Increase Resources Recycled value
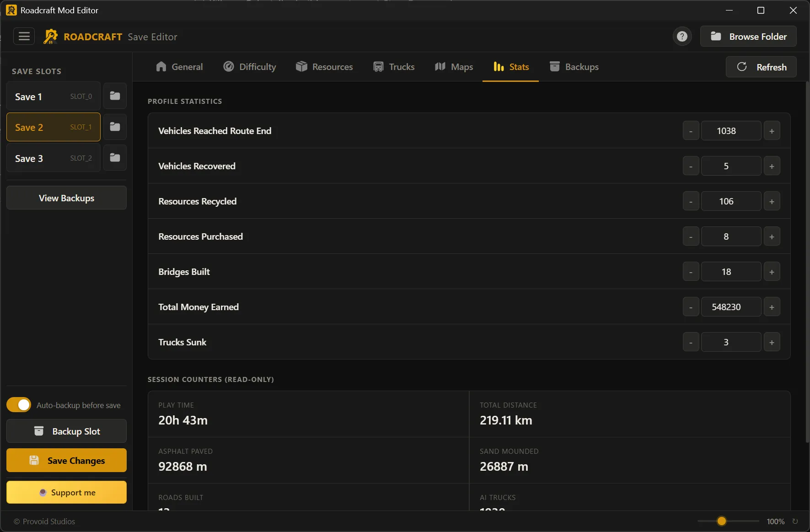The image size is (810, 532). (x=772, y=201)
